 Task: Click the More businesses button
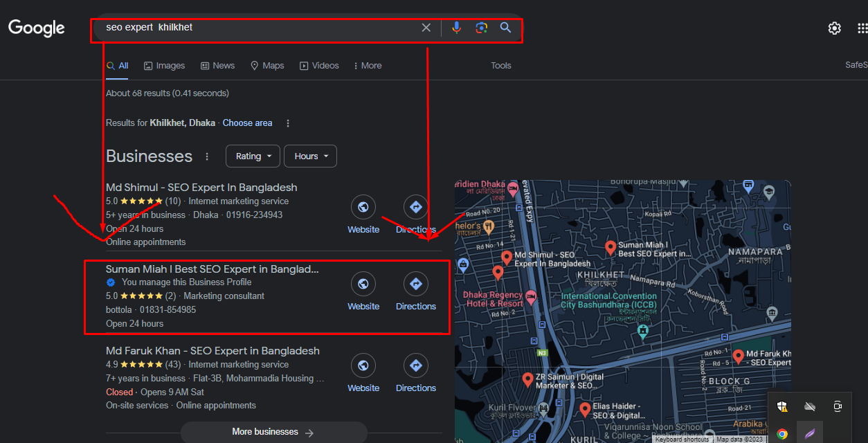click(273, 432)
